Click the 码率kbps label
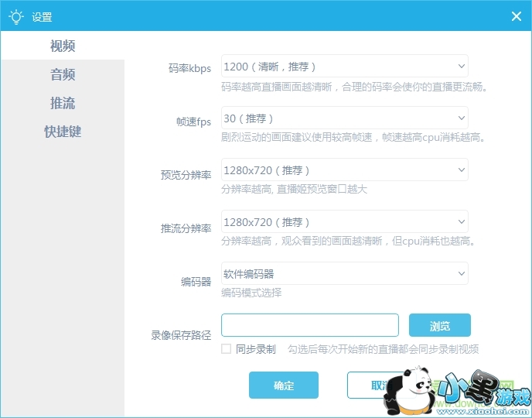The height and width of the screenshot is (418, 532). (x=189, y=68)
